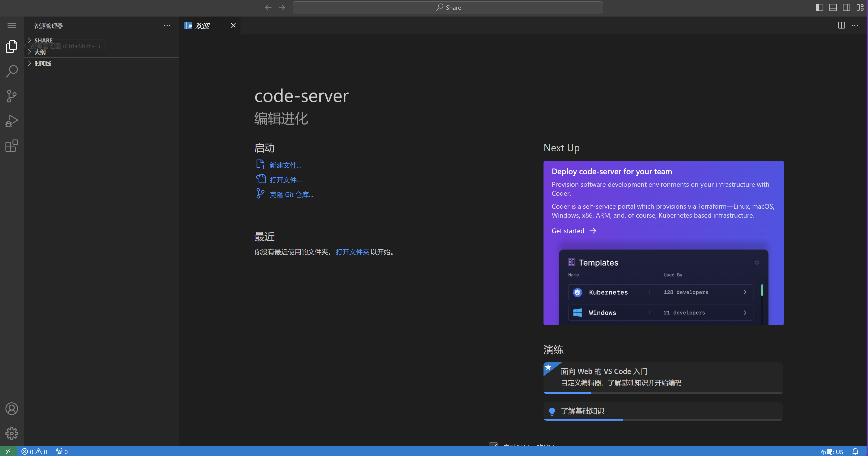Viewport: 868px width, 456px height.
Task: Split the editor to the right
Action: pyautogui.click(x=841, y=25)
